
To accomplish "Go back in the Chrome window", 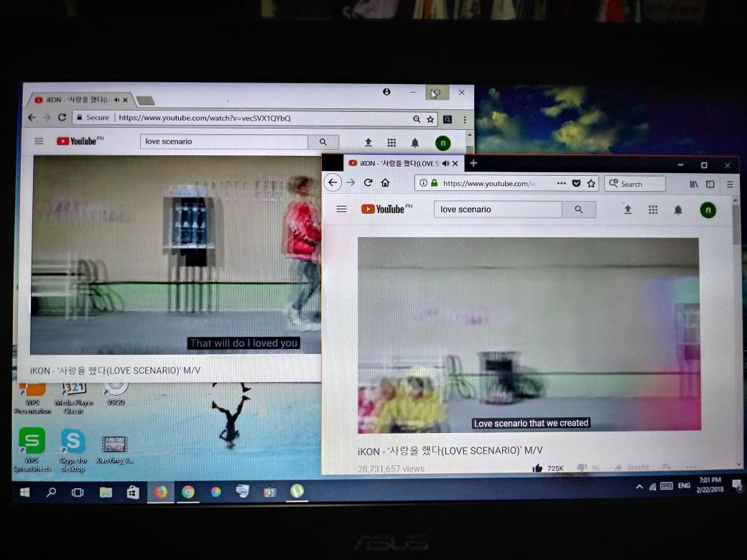I will (x=32, y=117).
